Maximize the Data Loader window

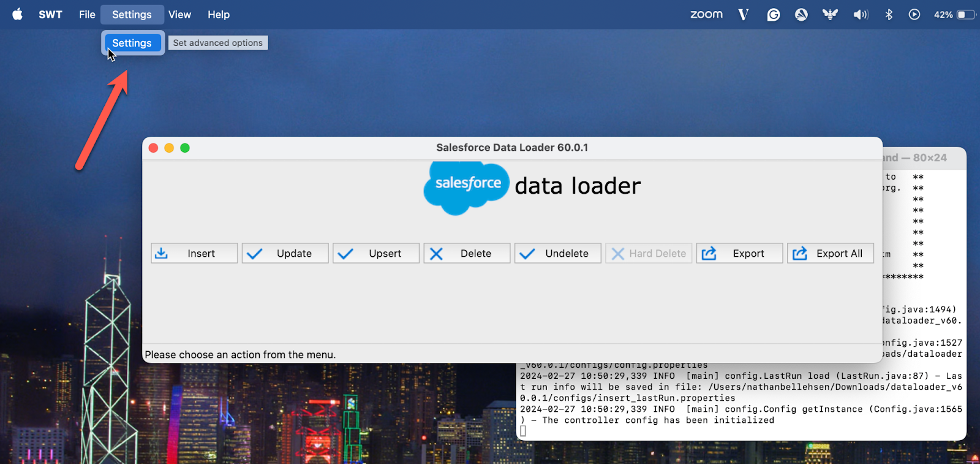(185, 148)
